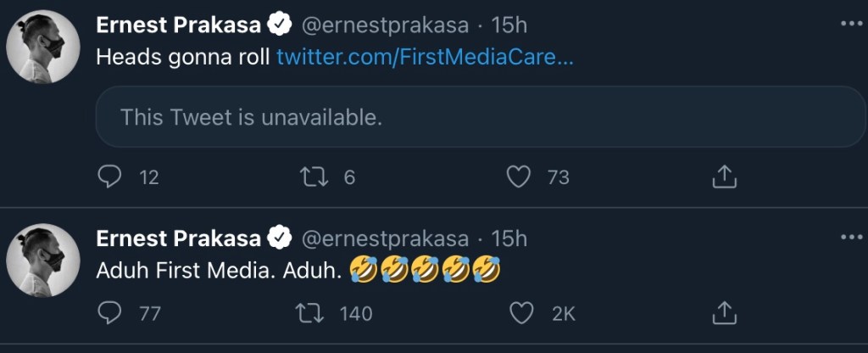Like the 'Heads gonna roll' tweet
The height and width of the screenshot is (353, 868).
[x=518, y=176]
